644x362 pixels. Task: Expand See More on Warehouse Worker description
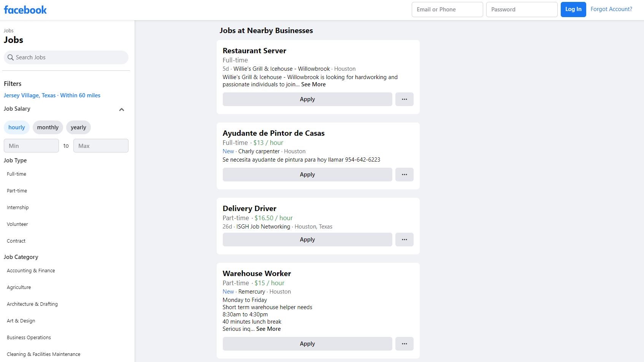(268, 329)
